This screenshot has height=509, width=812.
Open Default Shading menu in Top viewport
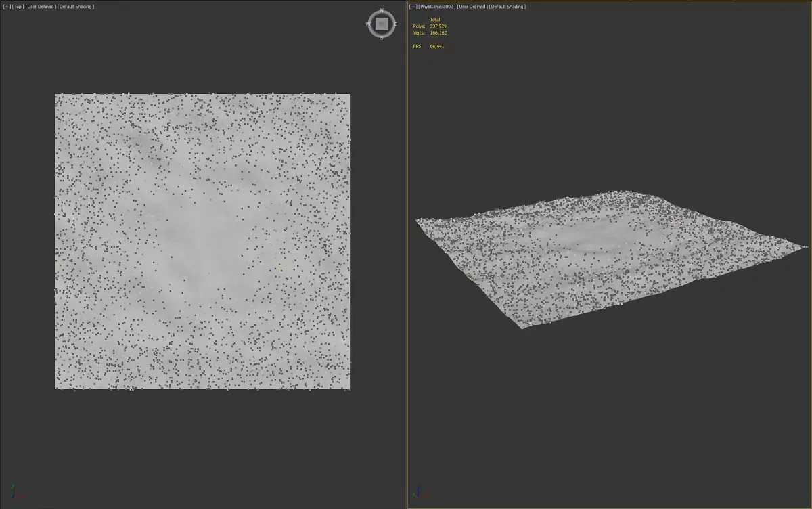(x=76, y=7)
